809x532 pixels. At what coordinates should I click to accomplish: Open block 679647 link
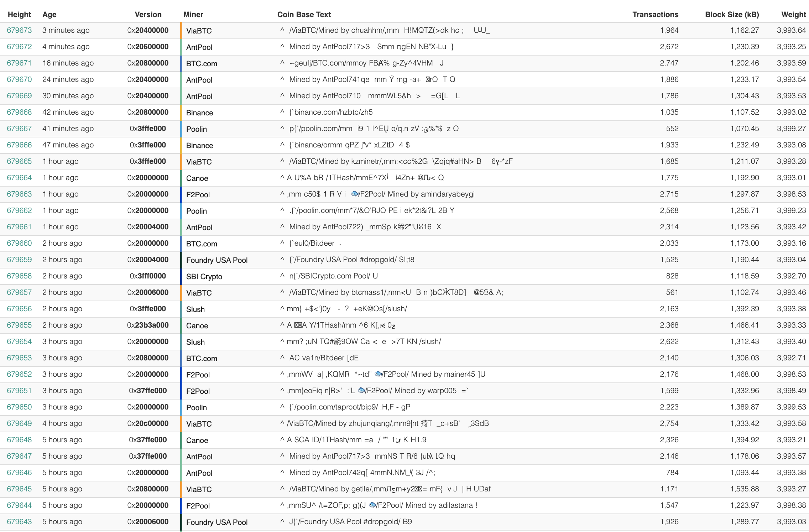tap(19, 456)
